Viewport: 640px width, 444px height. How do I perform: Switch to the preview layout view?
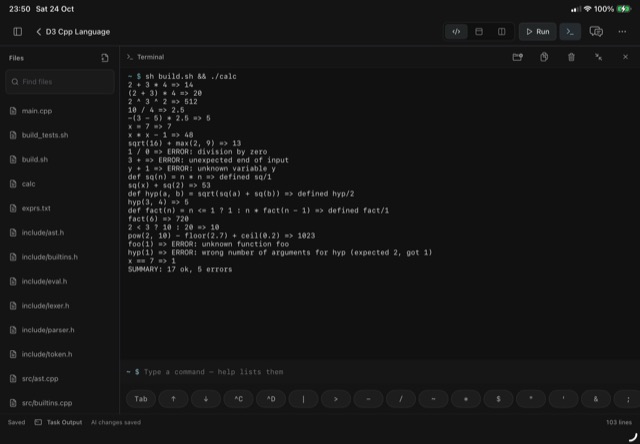click(479, 31)
